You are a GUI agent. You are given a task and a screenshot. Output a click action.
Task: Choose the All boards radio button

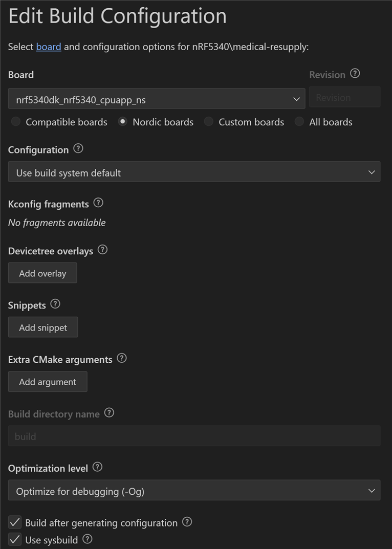coord(299,121)
